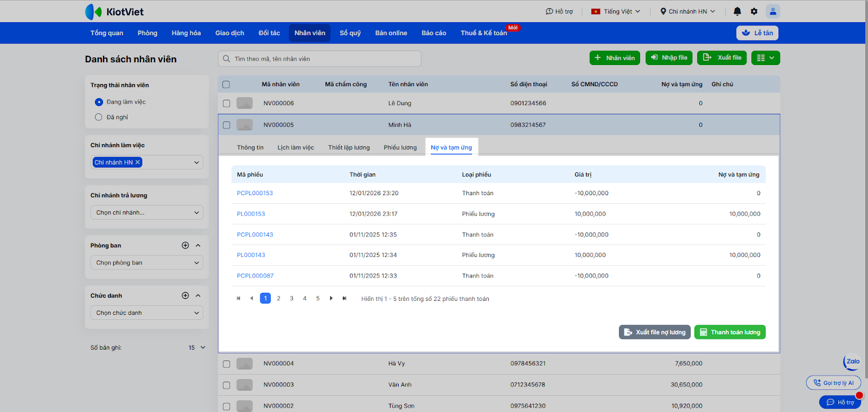
Task: Open the settings gear icon
Action: [x=754, y=11]
